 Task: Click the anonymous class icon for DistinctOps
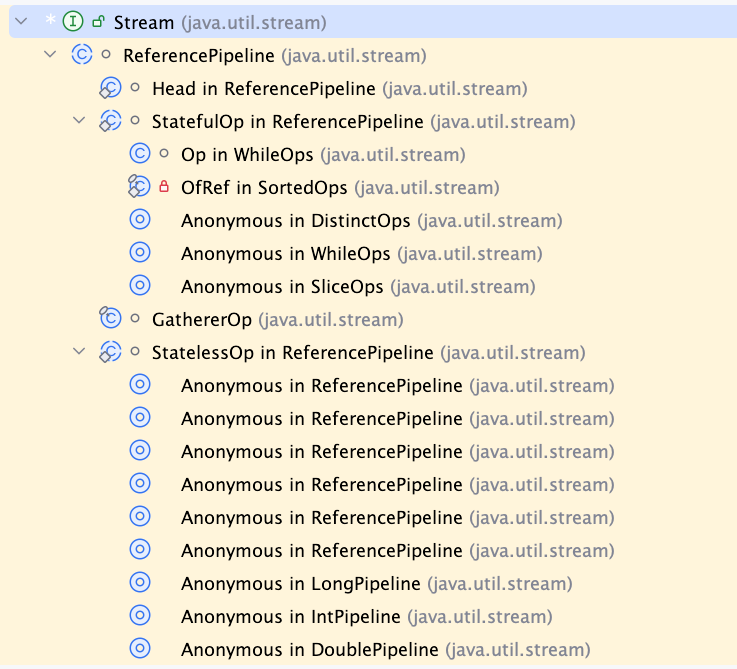[140, 220]
